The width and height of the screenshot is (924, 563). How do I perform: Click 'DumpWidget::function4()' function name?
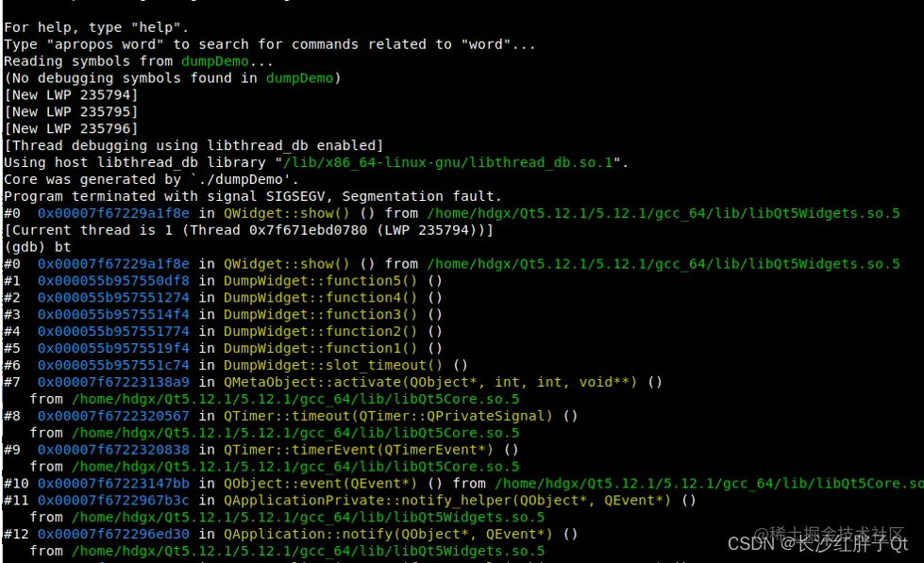tap(320, 298)
